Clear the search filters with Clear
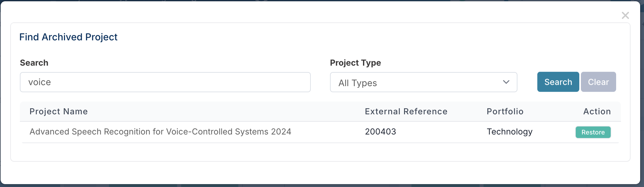The width and height of the screenshot is (644, 187). point(598,82)
